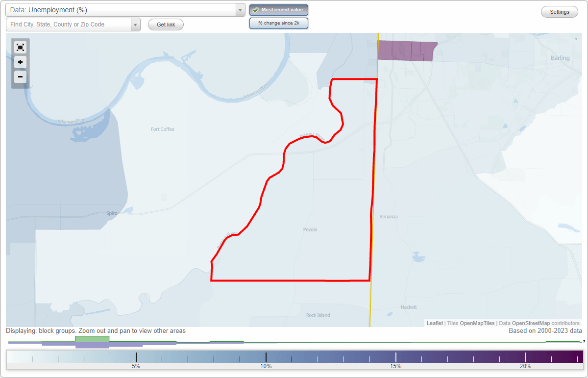Screen dimensions: 588x378
Task: Click the Spiro map label
Action: [112, 213]
